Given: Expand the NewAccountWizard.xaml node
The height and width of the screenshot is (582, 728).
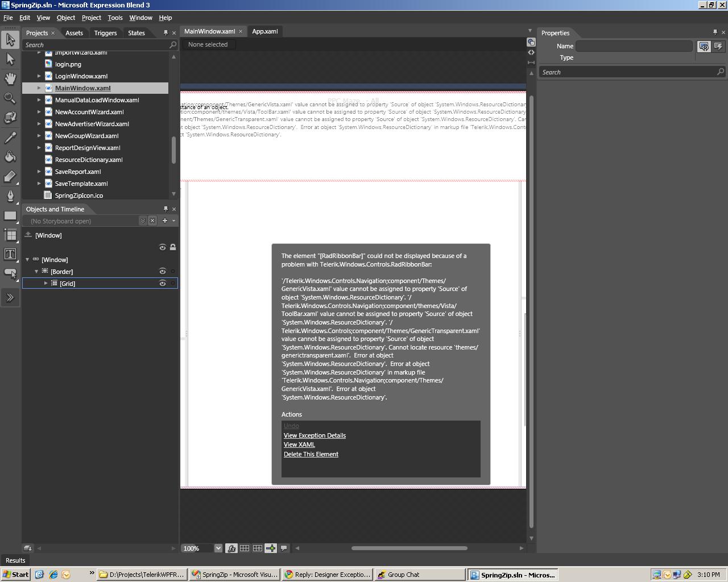Looking at the screenshot, I should [39, 112].
